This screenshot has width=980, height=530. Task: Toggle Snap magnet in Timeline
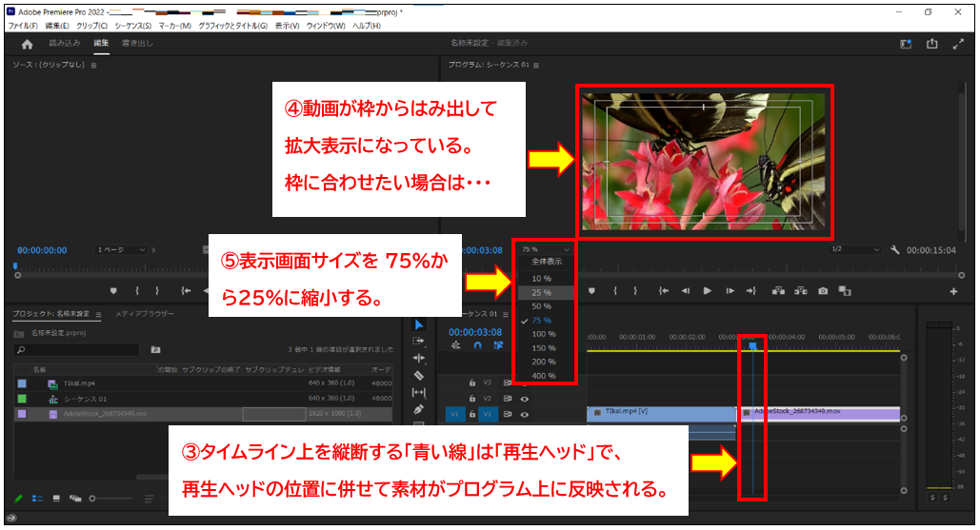coord(477,345)
